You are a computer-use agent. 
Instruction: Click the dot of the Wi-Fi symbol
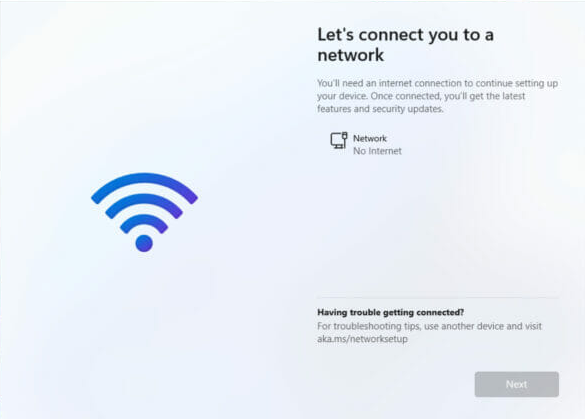144,243
